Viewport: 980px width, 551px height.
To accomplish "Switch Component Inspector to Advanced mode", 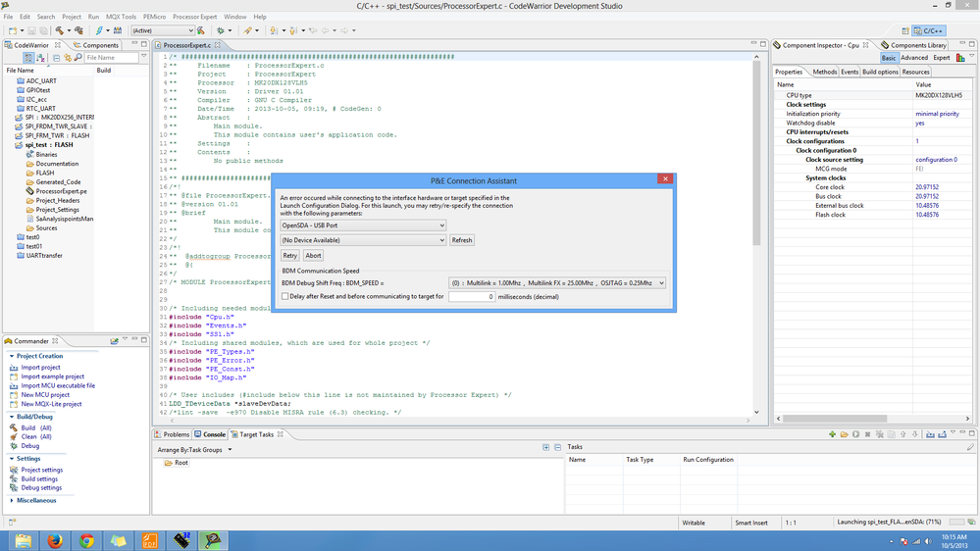I will (x=913, y=58).
